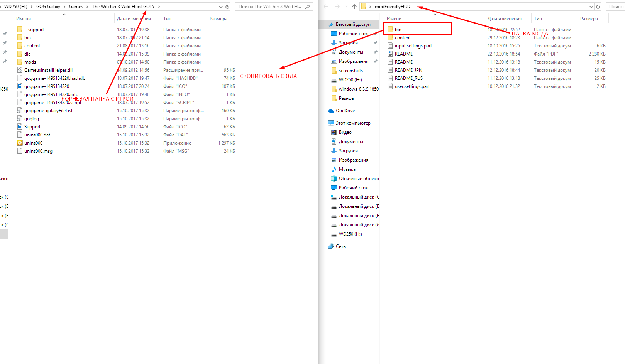Select the Support ICO file icon

click(20, 127)
